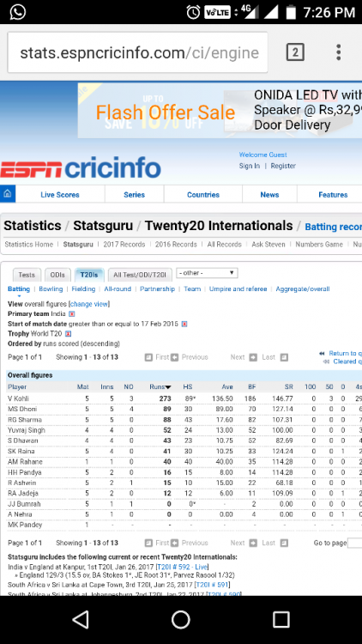Remove the start of match date filter
The image size is (362, 644).
coord(184,324)
